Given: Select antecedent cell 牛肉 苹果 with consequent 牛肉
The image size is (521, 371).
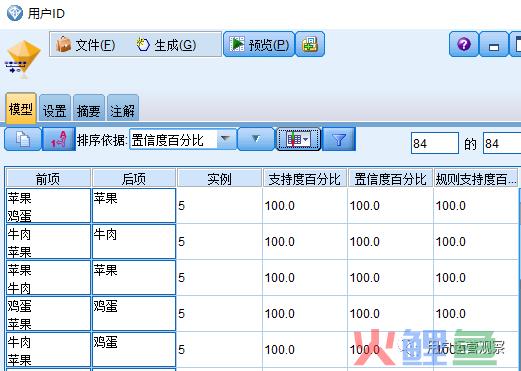Looking at the screenshot, I should [x=48, y=242].
